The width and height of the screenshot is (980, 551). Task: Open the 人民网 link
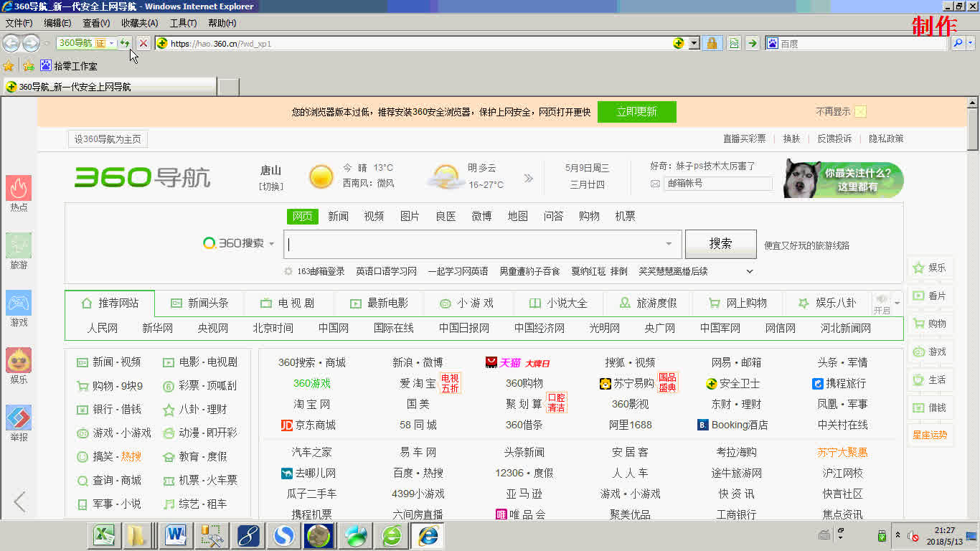103,328
